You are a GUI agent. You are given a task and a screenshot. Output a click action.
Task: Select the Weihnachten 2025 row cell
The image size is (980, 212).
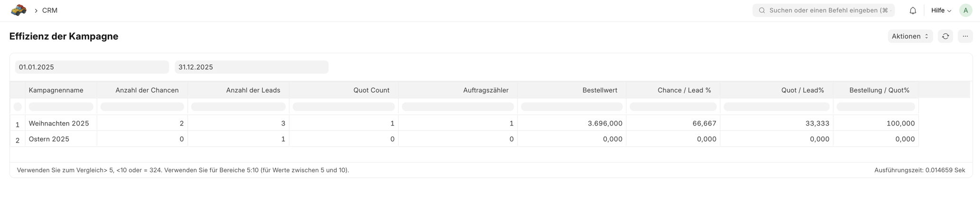point(59,124)
